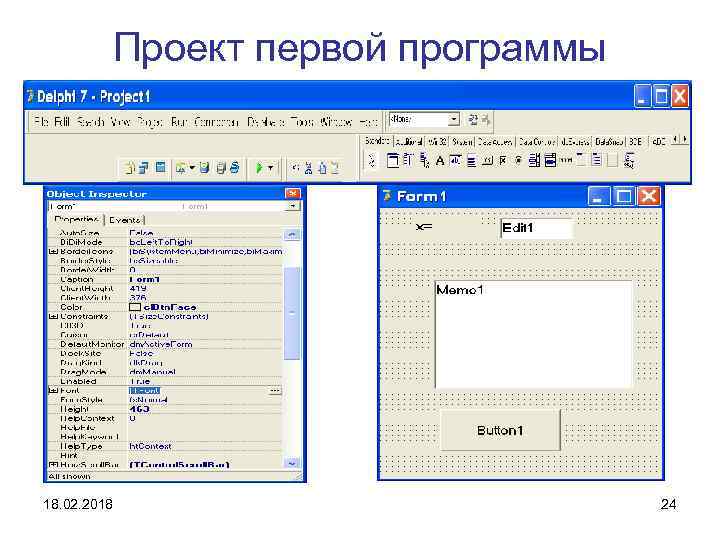Click the ellipsis button in the Font row
This screenshot has width=720, height=540.
(275, 391)
